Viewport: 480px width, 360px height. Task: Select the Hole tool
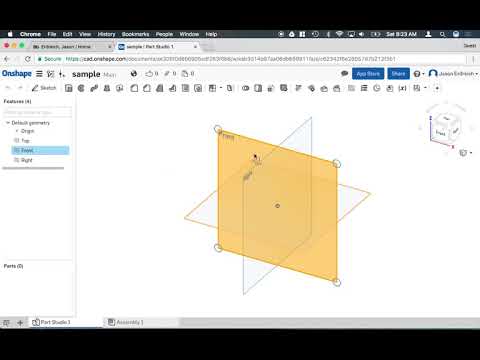(x=198, y=88)
